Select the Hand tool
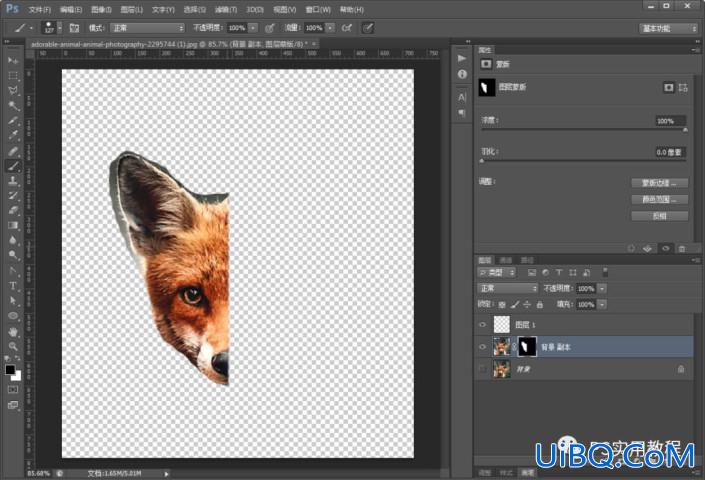This screenshot has height=480, width=705. [x=13, y=332]
